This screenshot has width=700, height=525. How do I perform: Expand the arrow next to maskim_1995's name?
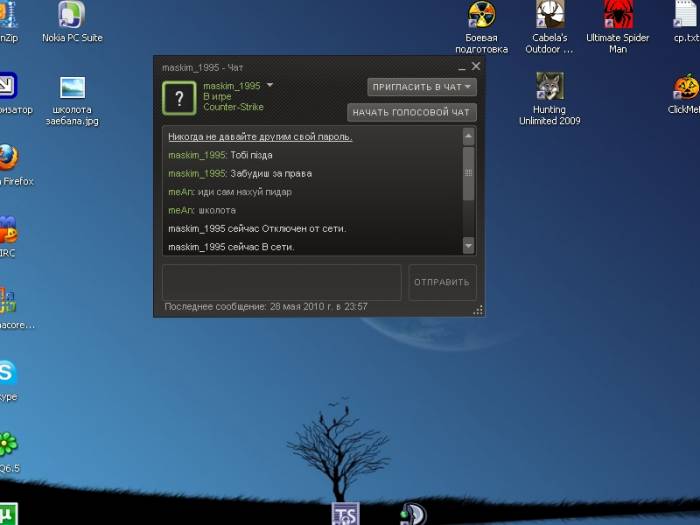point(270,86)
